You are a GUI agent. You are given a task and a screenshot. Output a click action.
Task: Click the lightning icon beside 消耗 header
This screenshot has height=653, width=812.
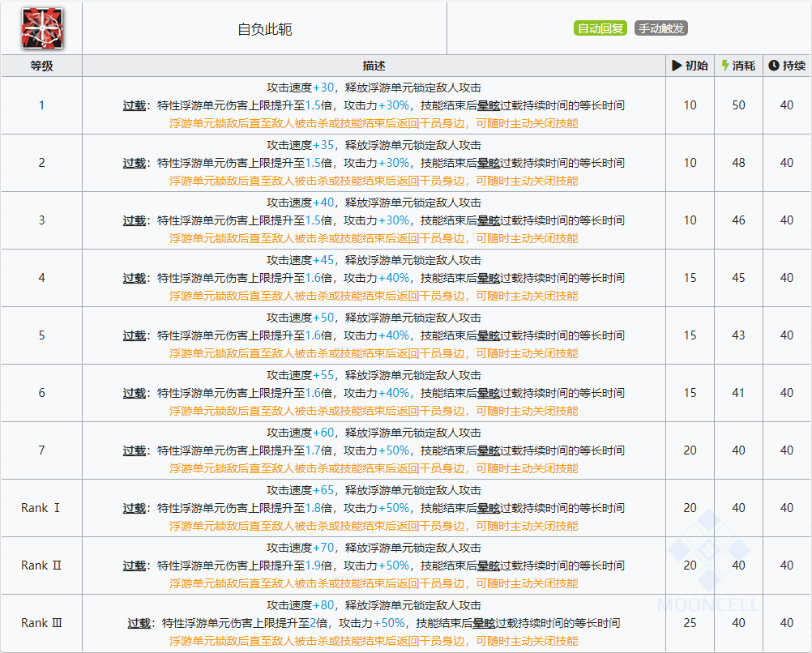[x=725, y=66]
